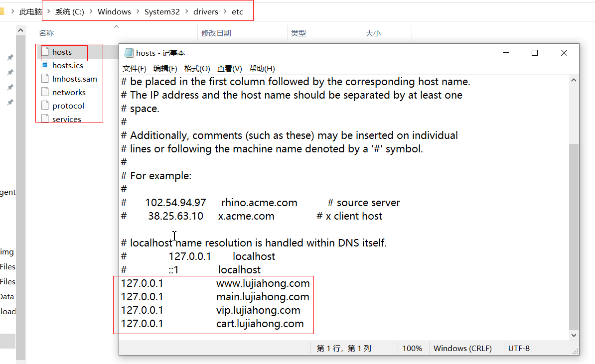595x364 pixels.
Task: Open the 编辑(E) menu
Action: pos(165,69)
